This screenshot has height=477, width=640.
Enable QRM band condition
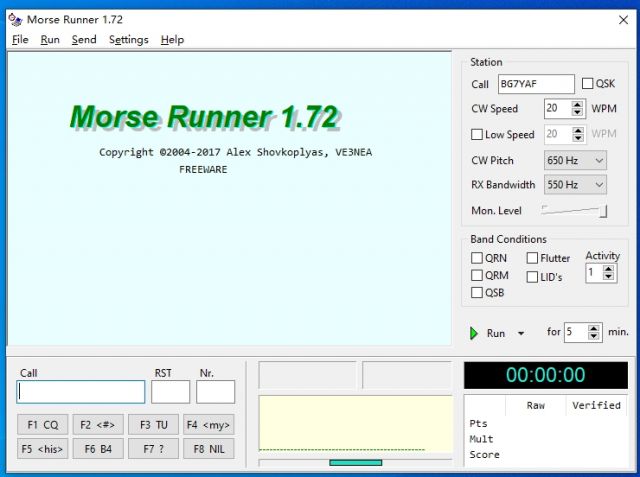476,275
